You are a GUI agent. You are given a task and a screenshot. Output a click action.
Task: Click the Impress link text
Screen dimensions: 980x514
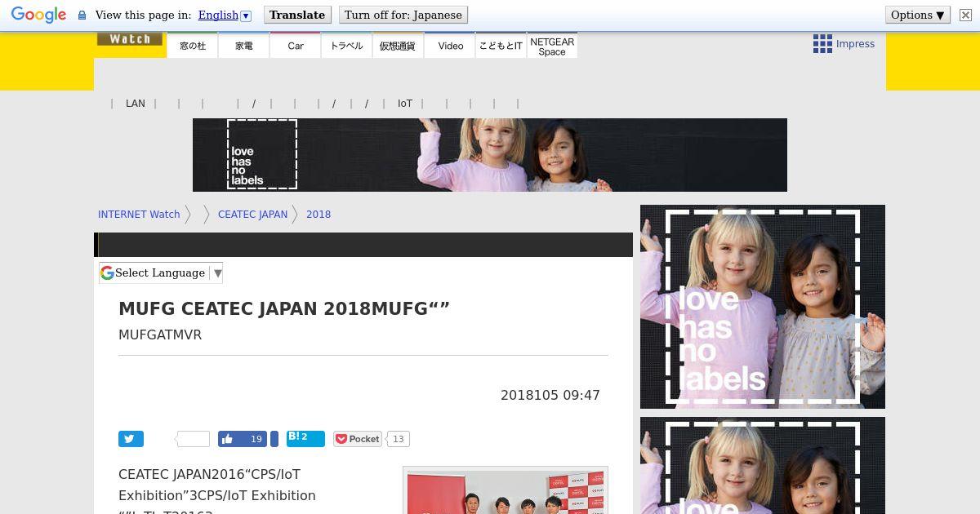855,44
